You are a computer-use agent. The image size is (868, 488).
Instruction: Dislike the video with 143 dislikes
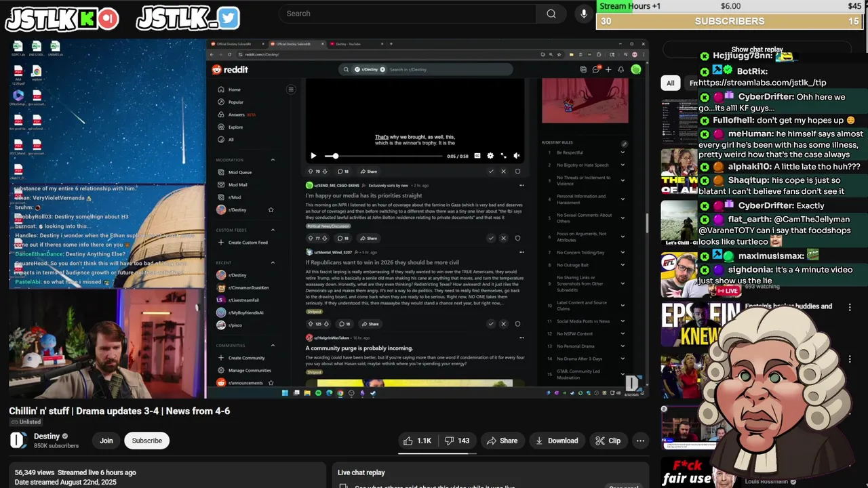tap(458, 441)
